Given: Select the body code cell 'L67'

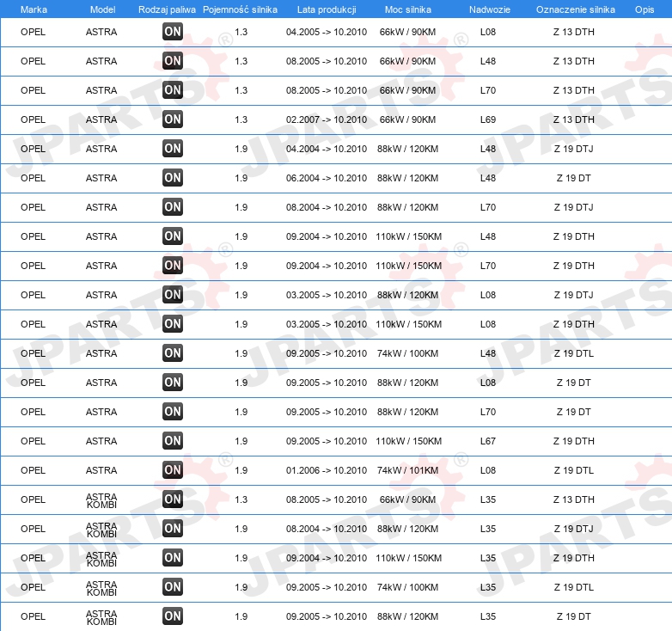Looking at the screenshot, I should coord(488,441).
